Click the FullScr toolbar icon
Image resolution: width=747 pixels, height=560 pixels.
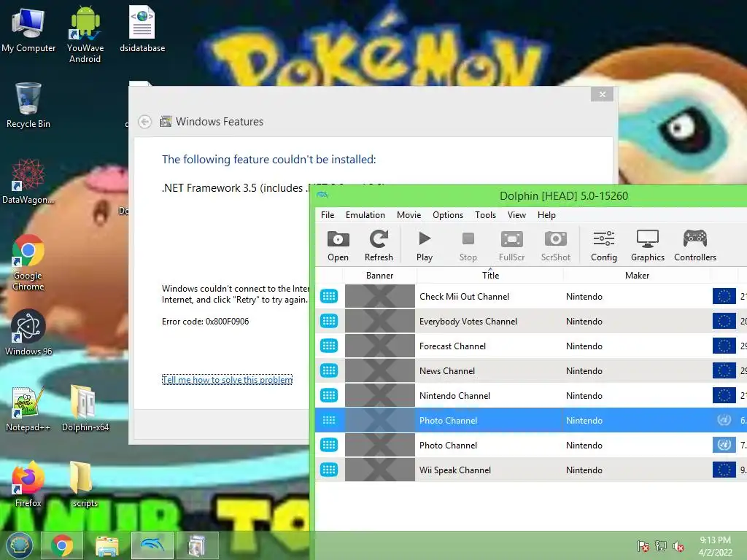pyautogui.click(x=511, y=246)
